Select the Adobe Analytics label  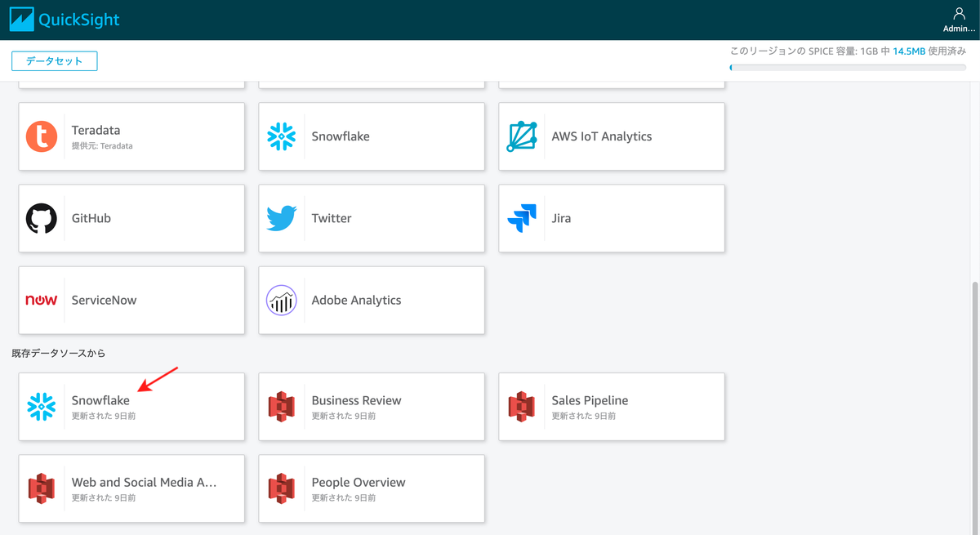tap(357, 300)
